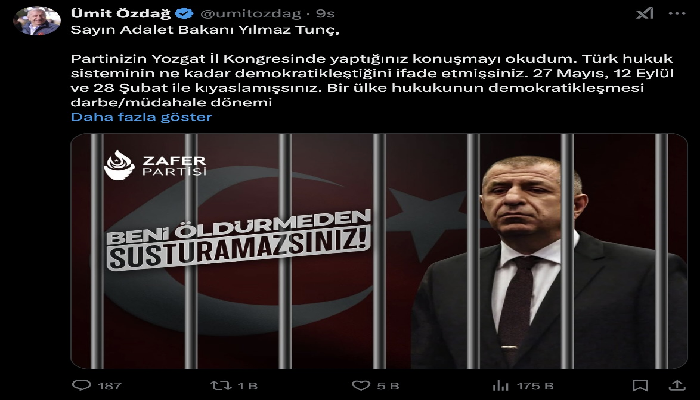The width and height of the screenshot is (700, 400).
Task: Click the share upload arrow icon
Action: [x=677, y=385]
